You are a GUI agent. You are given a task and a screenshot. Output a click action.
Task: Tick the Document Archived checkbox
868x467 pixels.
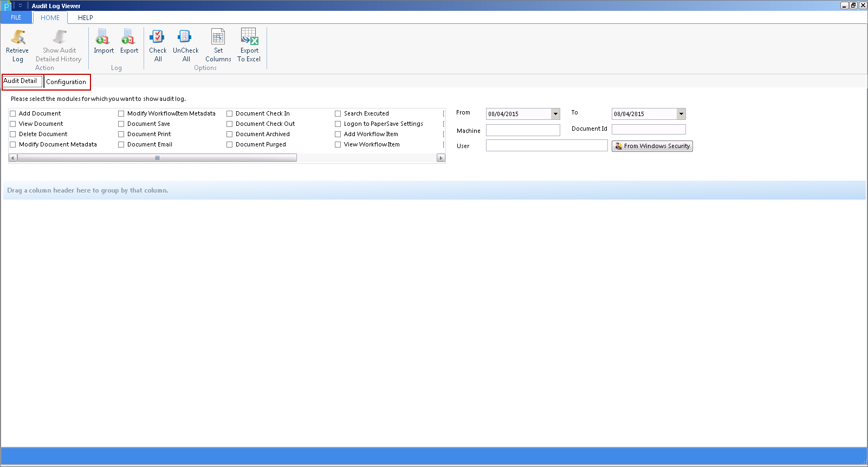[229, 135]
